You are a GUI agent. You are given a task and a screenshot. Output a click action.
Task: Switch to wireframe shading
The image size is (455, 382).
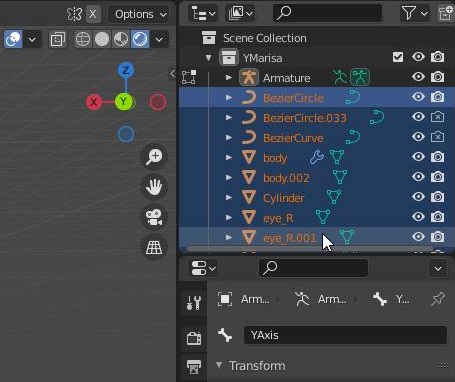(x=83, y=39)
